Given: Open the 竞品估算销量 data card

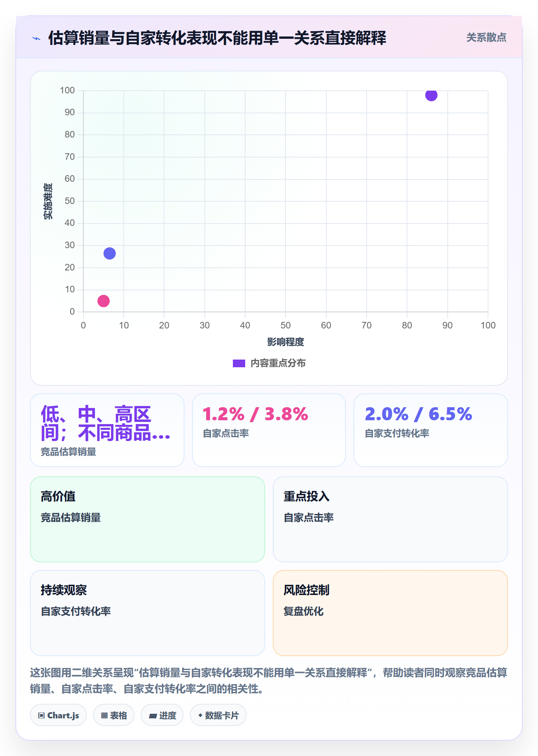Looking at the screenshot, I should pos(107,430).
